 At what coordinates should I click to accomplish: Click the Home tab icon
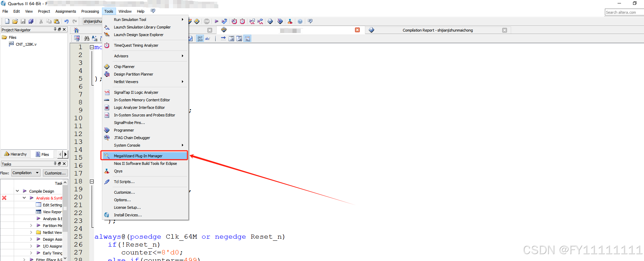coord(77,30)
